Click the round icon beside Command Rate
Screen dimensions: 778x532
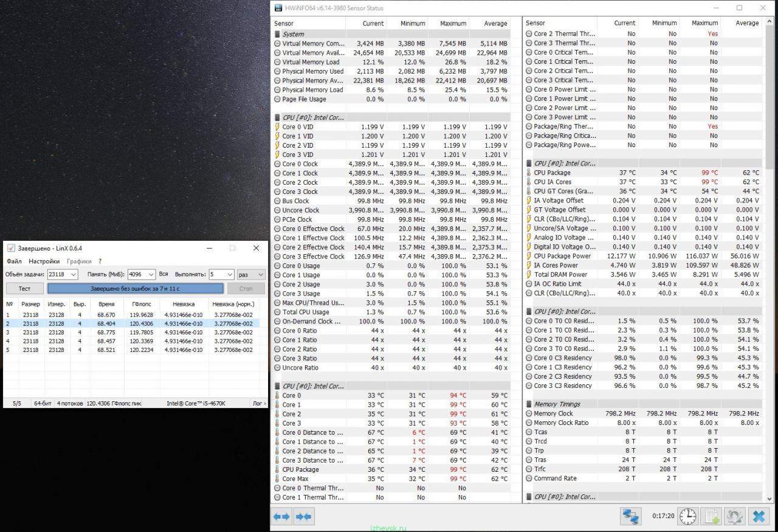click(529, 478)
